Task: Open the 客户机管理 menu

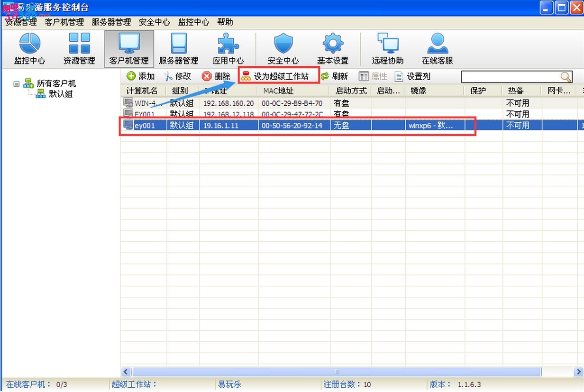Action: (64, 22)
